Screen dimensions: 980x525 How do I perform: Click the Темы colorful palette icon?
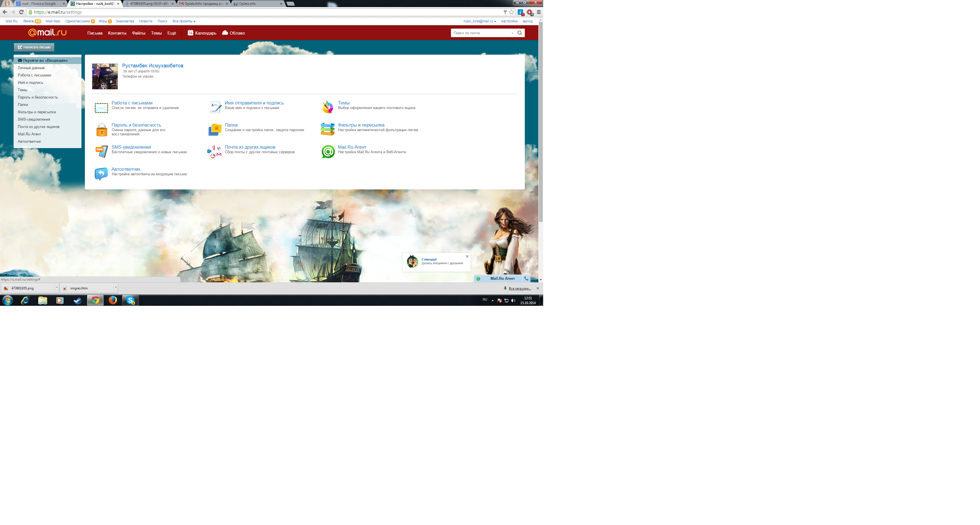pos(328,107)
